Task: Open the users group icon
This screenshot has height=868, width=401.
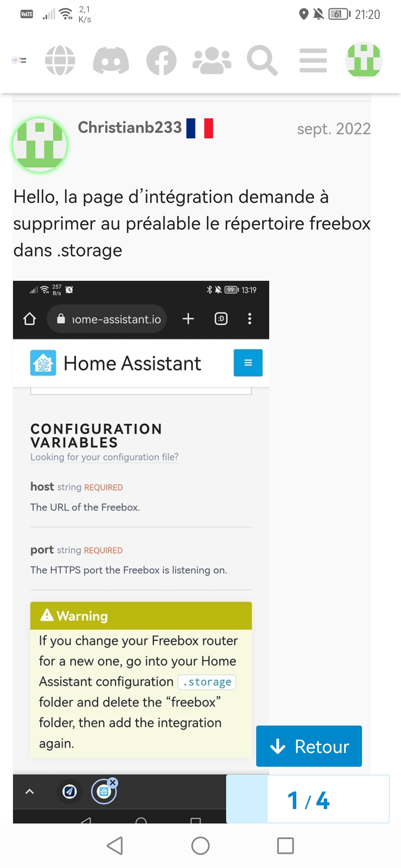Action: [212, 60]
